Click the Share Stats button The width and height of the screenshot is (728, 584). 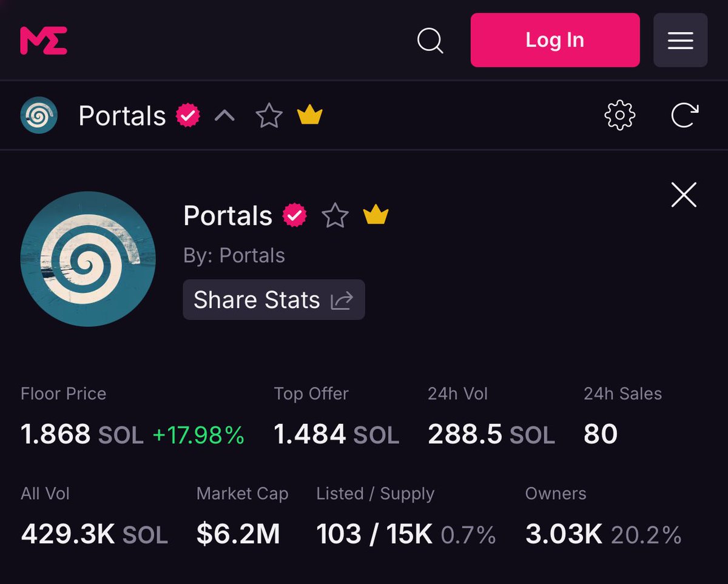pyautogui.click(x=274, y=300)
